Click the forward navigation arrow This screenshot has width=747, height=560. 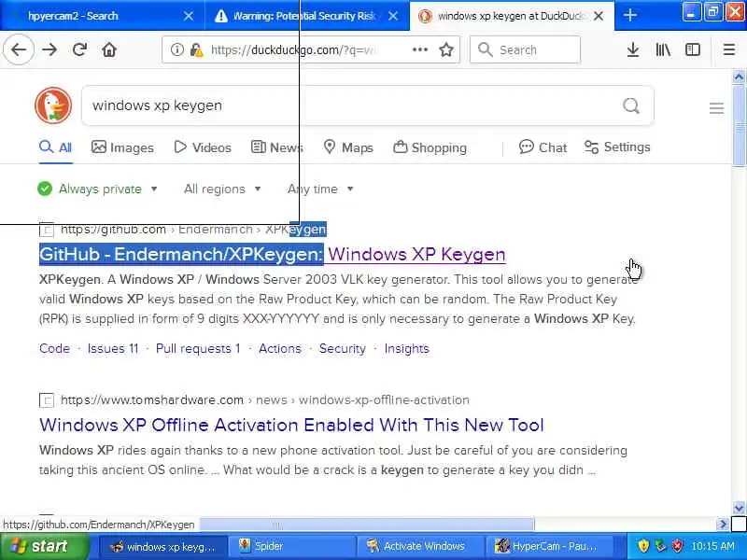(x=49, y=49)
